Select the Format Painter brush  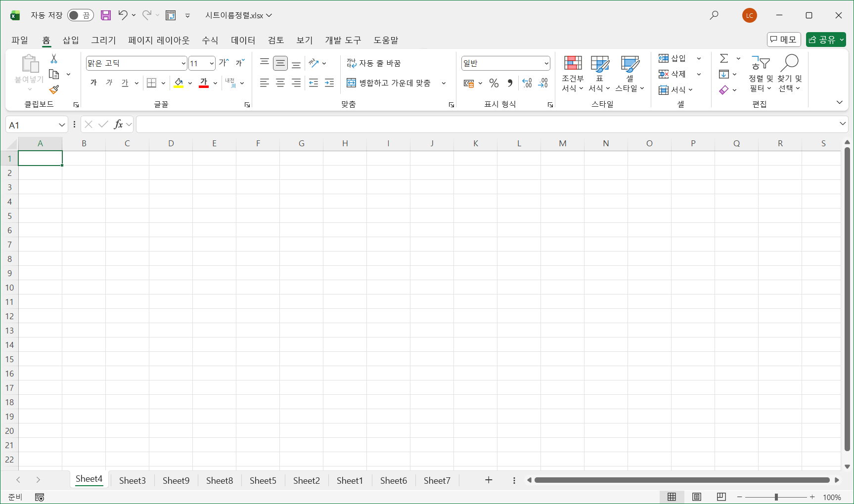click(x=54, y=89)
